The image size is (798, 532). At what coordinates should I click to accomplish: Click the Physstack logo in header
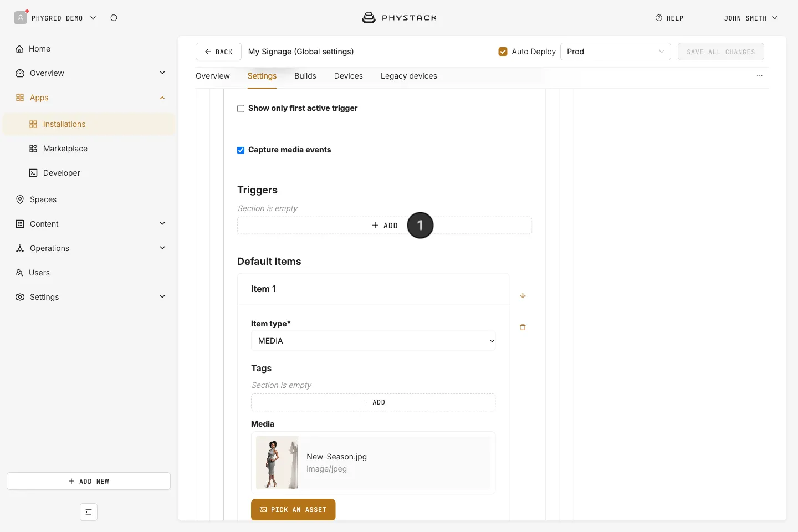point(400,18)
